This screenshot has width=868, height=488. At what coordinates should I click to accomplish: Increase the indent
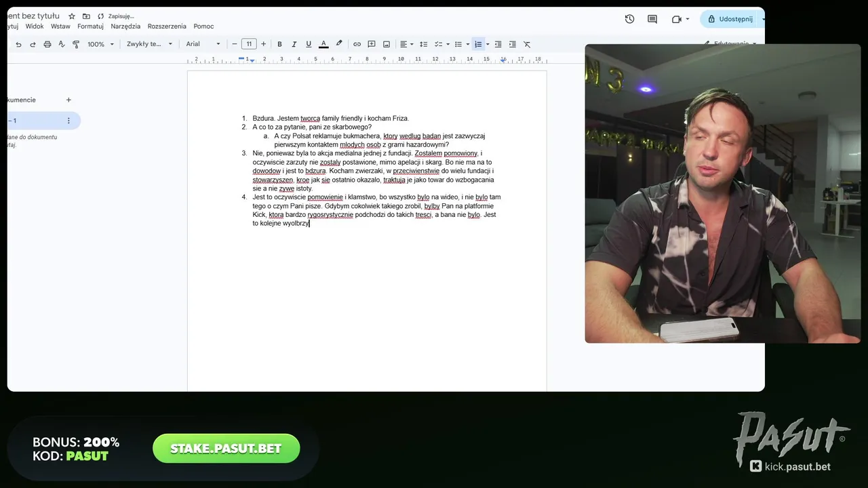pyautogui.click(x=512, y=44)
